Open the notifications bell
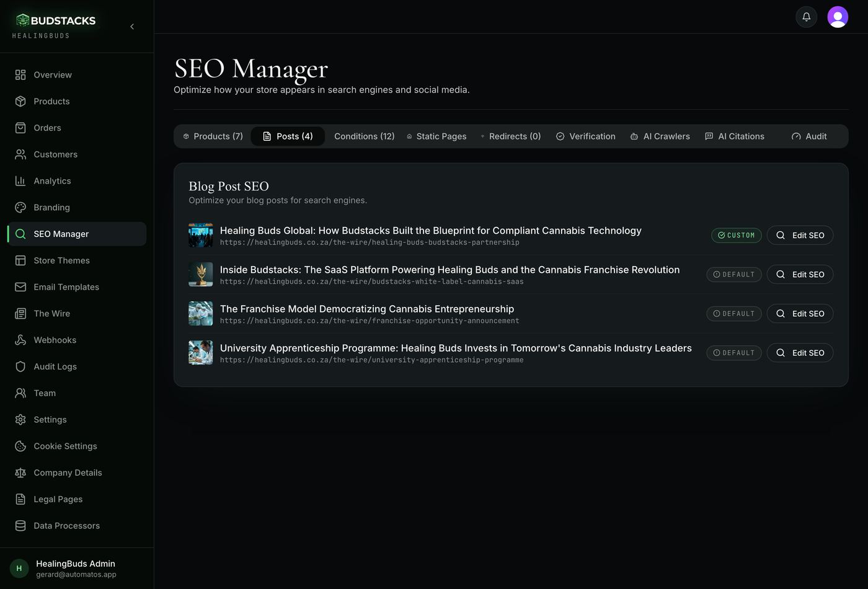The width and height of the screenshot is (868, 589). [807, 17]
